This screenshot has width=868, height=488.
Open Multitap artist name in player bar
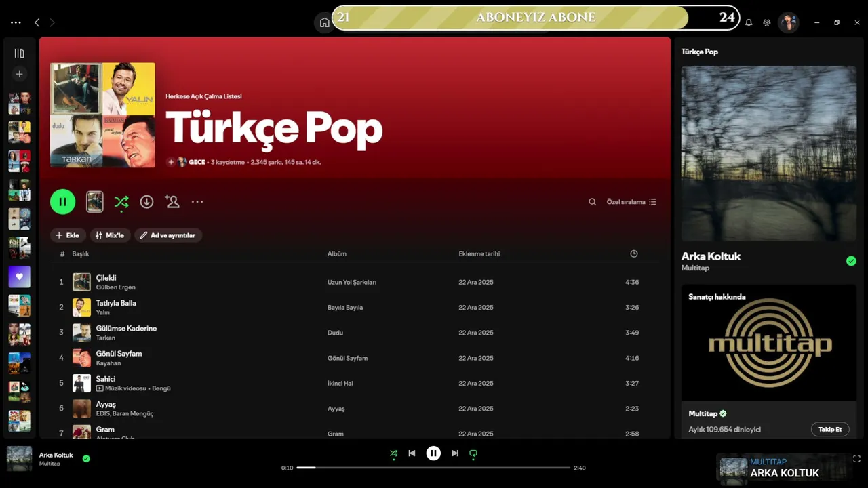coord(50,464)
